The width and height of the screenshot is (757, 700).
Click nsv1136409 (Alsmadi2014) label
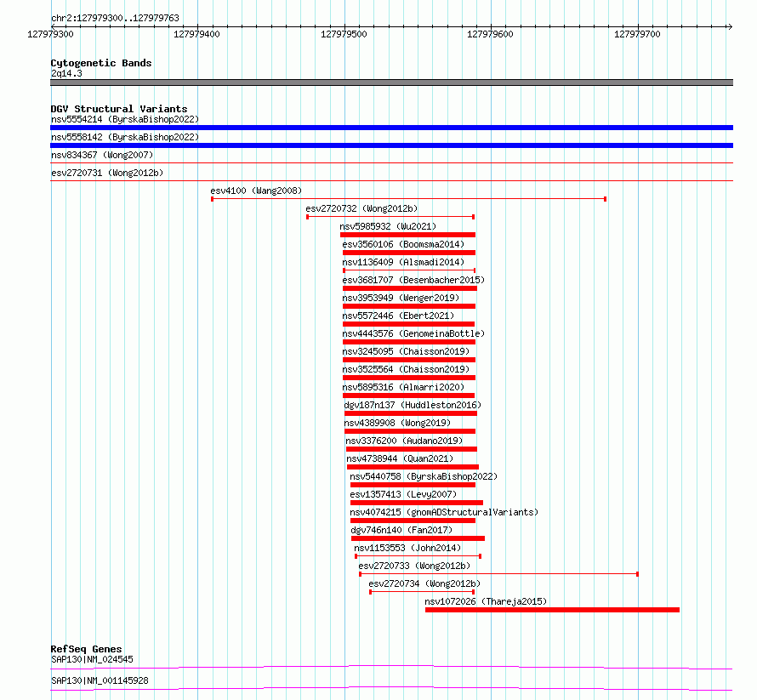coord(403,262)
